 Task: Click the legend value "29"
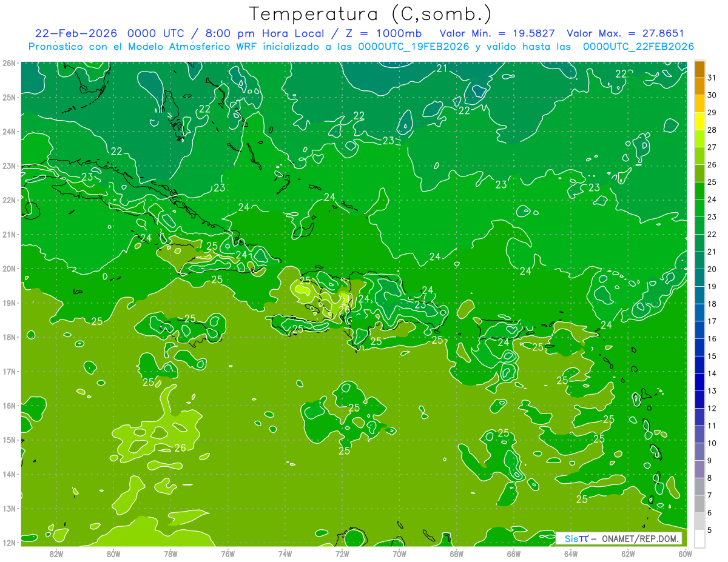712,113
